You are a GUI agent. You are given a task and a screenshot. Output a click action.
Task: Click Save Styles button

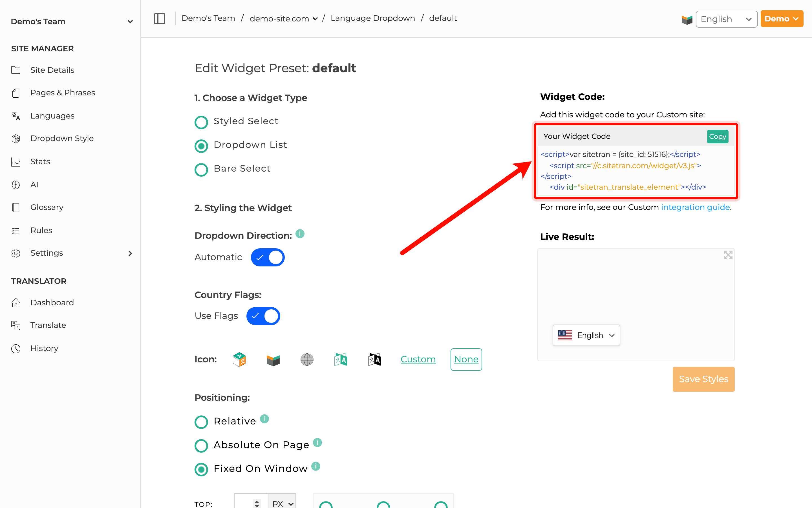[x=703, y=379]
